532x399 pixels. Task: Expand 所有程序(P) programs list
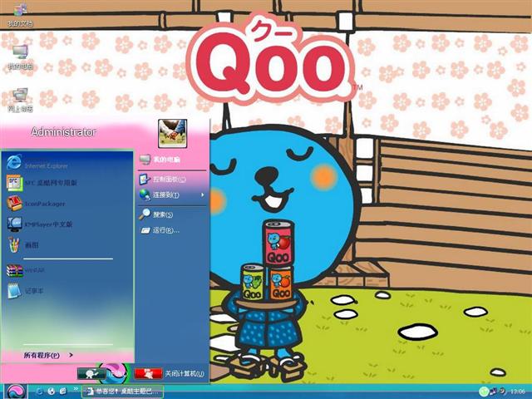point(48,355)
